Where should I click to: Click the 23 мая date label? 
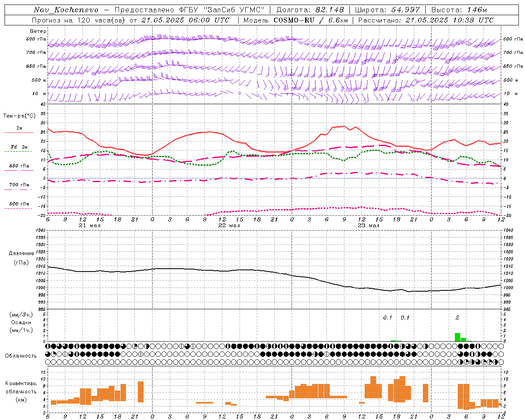tap(369, 226)
